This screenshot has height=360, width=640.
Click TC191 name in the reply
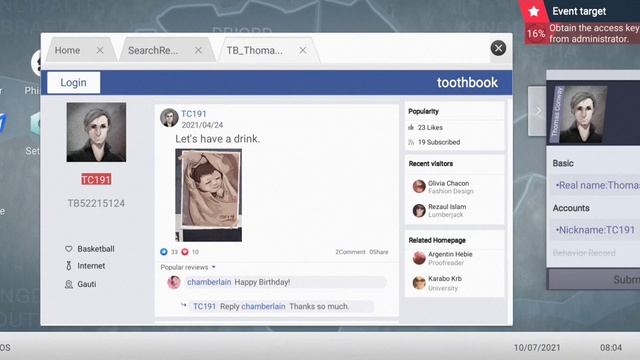coord(204,307)
